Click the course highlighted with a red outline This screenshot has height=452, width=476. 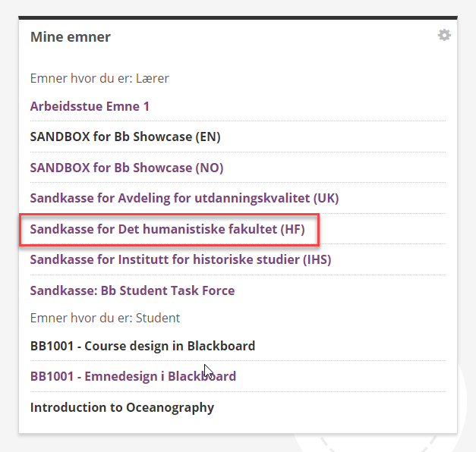167,229
